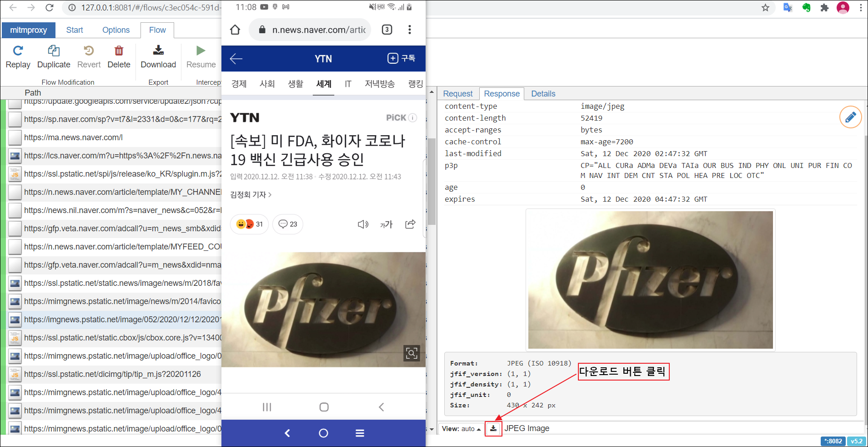Select the 사회 news category

[267, 84]
